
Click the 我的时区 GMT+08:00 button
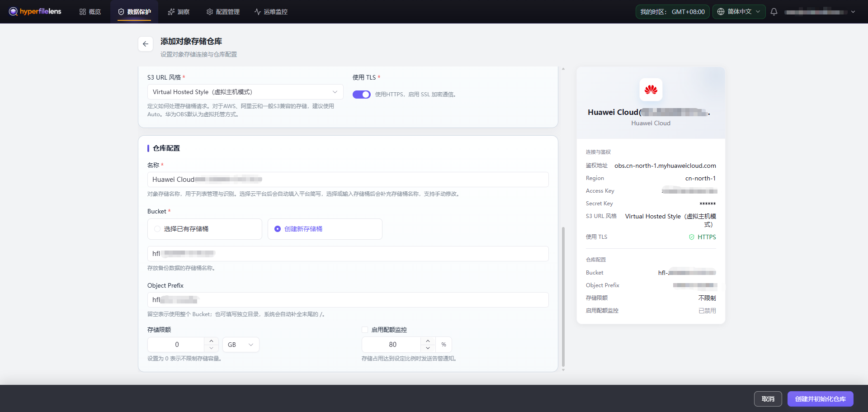(672, 12)
